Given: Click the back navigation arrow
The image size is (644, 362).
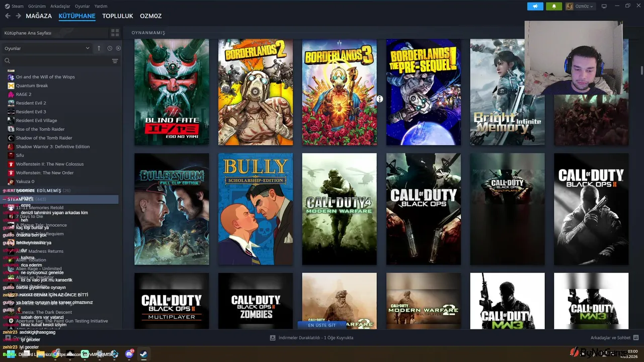Looking at the screenshot, I should pos(8,16).
